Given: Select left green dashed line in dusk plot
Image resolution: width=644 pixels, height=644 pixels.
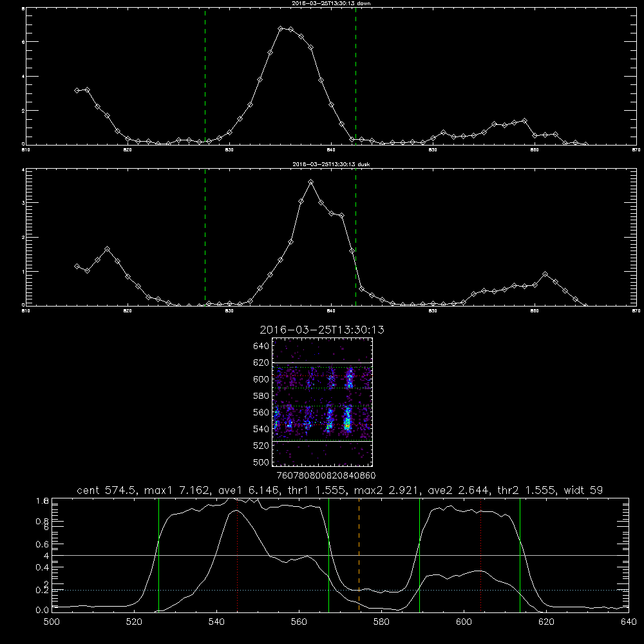Looking at the screenshot, I should 205,237.
